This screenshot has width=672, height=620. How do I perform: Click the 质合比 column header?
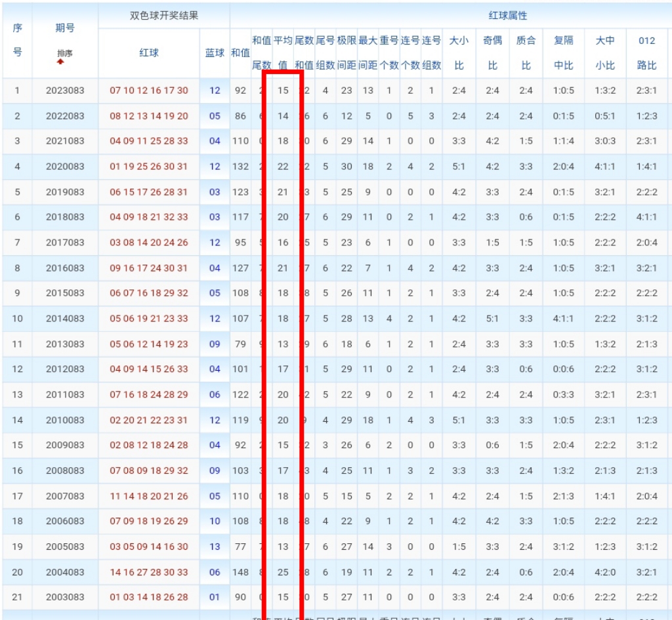pyautogui.click(x=526, y=53)
